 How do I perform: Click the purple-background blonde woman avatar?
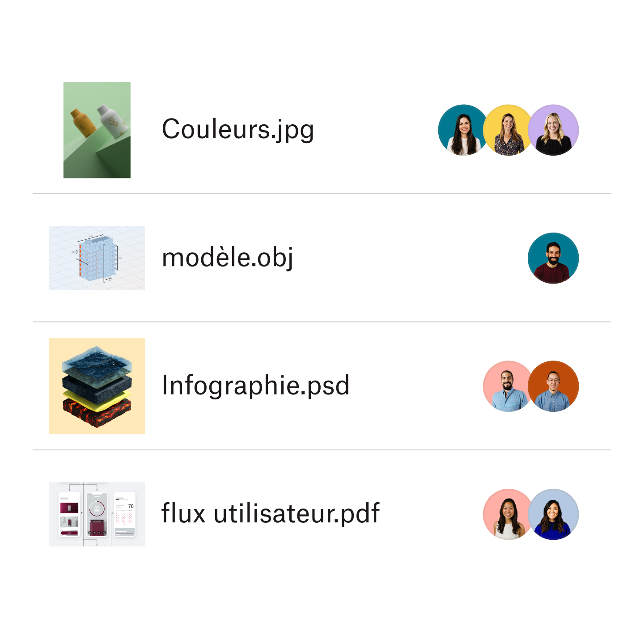[554, 130]
